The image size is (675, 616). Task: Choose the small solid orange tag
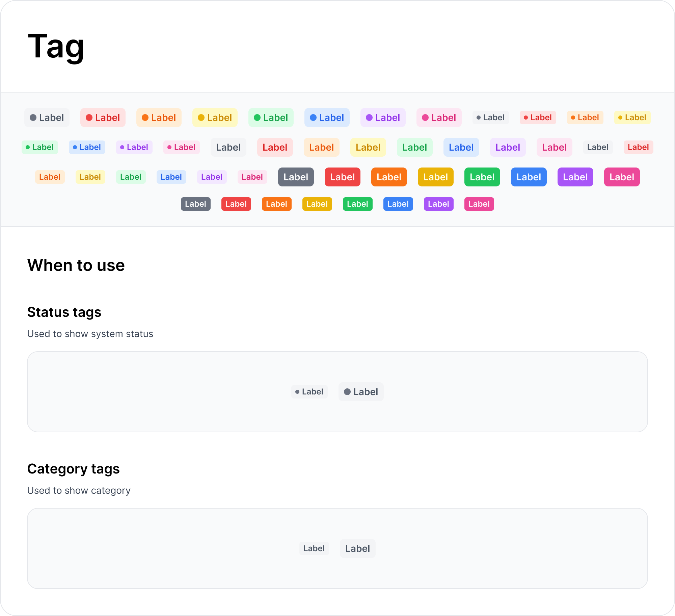pos(277,204)
